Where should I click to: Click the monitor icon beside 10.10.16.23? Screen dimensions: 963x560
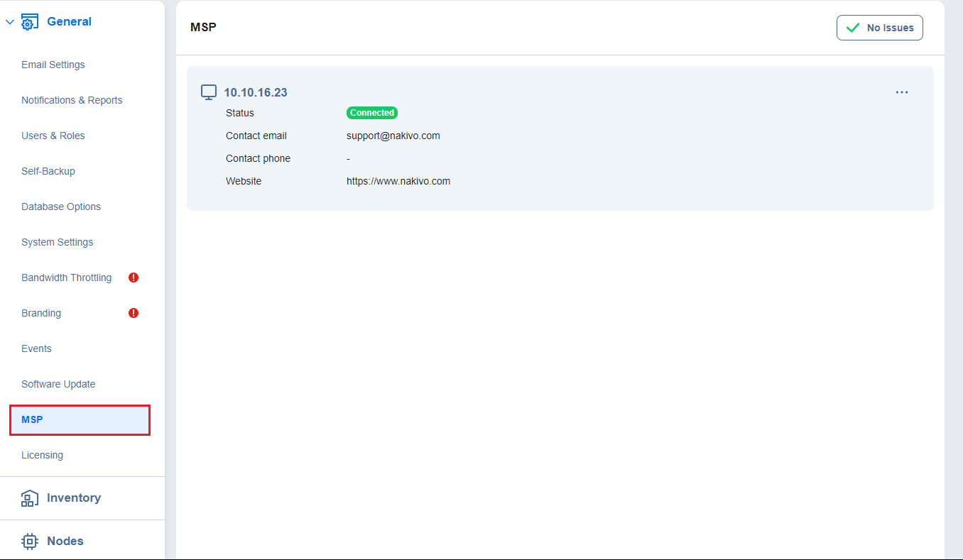(209, 92)
